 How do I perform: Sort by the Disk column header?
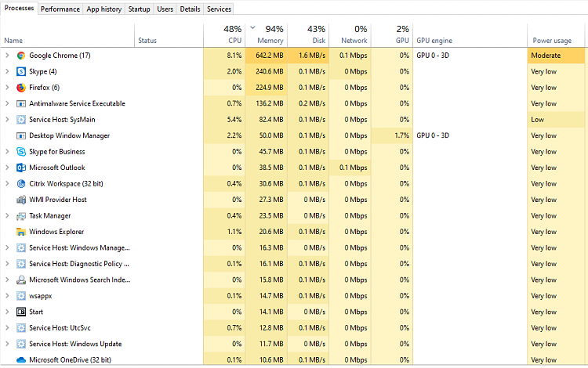(308, 35)
